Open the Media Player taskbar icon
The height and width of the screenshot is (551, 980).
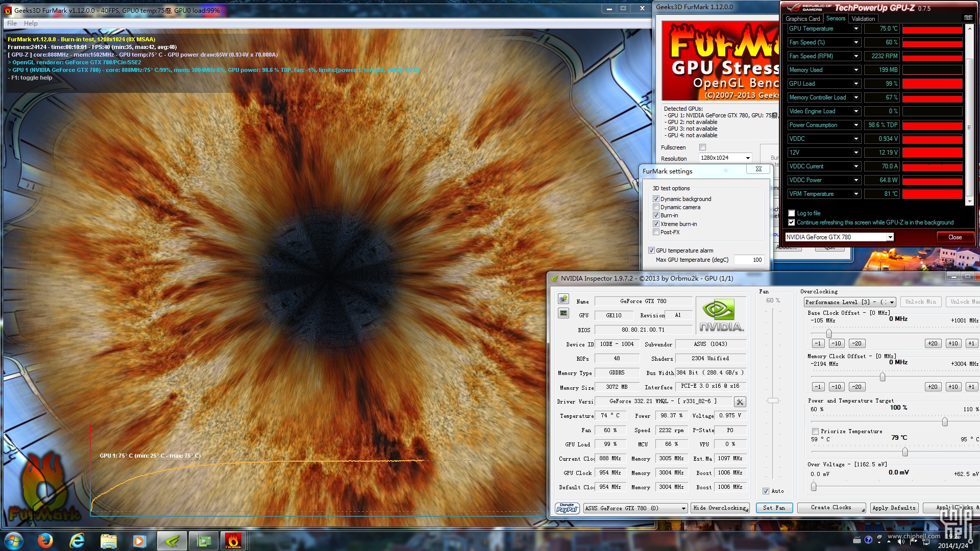click(x=139, y=540)
